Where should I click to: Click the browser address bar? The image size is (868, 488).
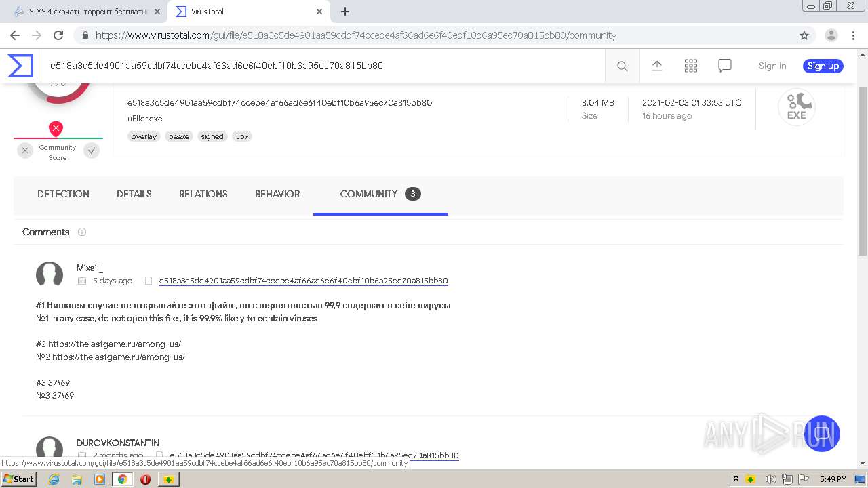click(x=434, y=35)
